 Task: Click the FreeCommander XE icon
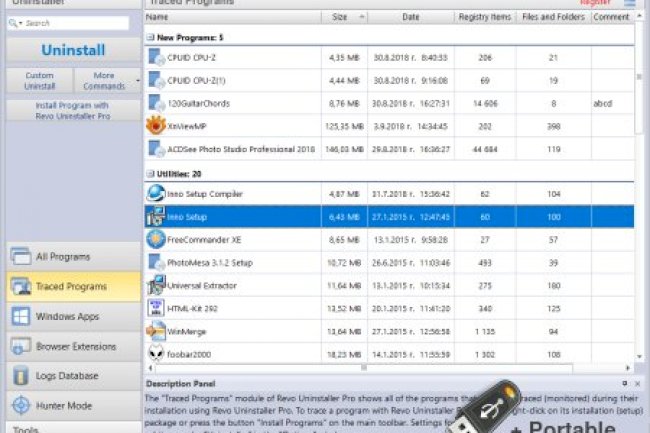tap(156, 239)
